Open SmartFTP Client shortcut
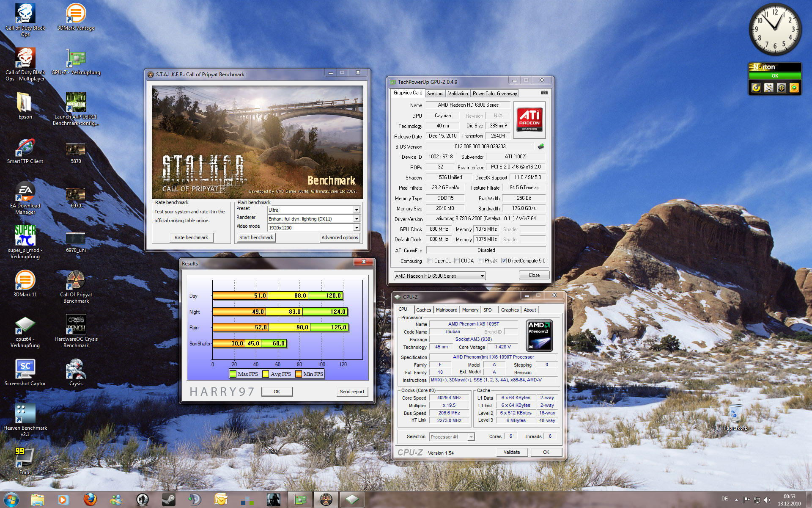812x508 pixels. tap(25, 150)
